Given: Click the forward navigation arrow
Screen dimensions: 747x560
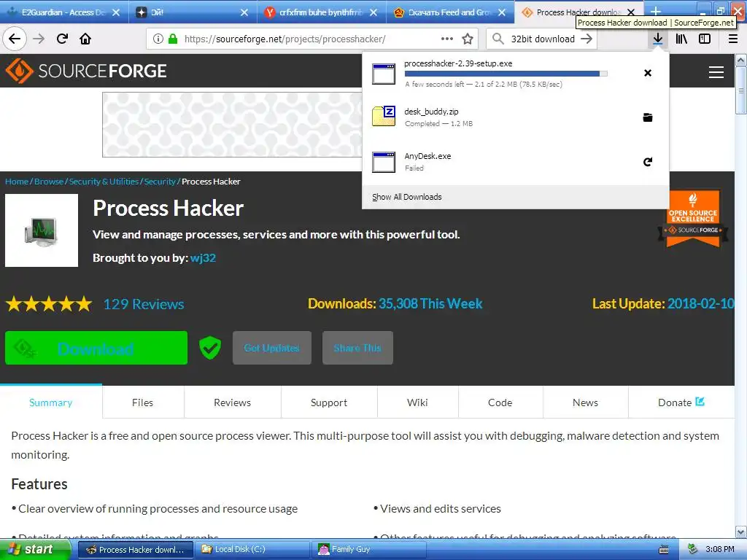Looking at the screenshot, I should coord(39,39).
